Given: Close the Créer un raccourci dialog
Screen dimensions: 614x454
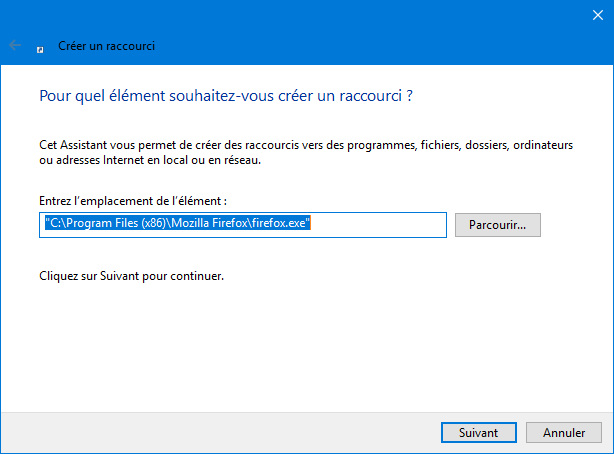Looking at the screenshot, I should click(598, 15).
